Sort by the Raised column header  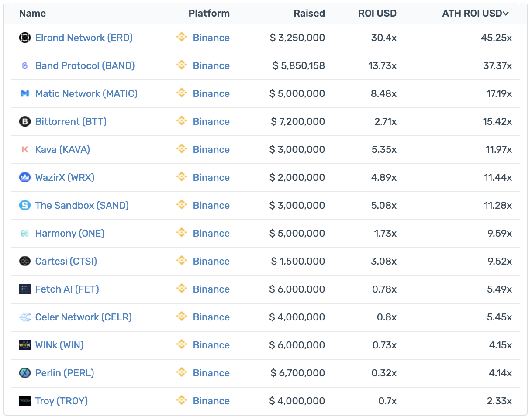point(309,13)
